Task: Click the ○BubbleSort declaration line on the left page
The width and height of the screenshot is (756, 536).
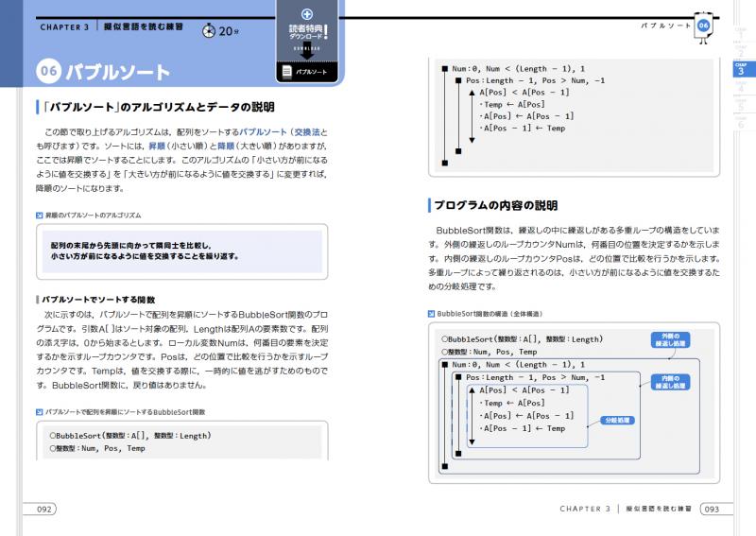Action: [x=130, y=436]
